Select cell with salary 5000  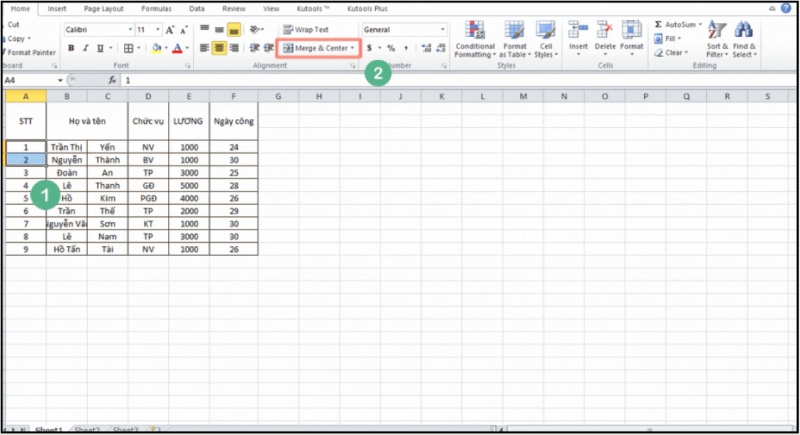[x=189, y=186]
